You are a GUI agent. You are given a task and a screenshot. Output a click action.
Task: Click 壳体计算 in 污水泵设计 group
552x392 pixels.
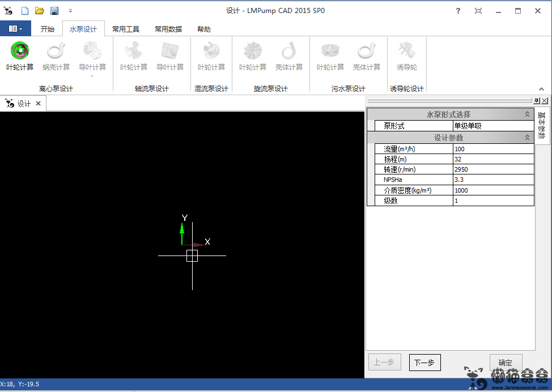pos(367,56)
